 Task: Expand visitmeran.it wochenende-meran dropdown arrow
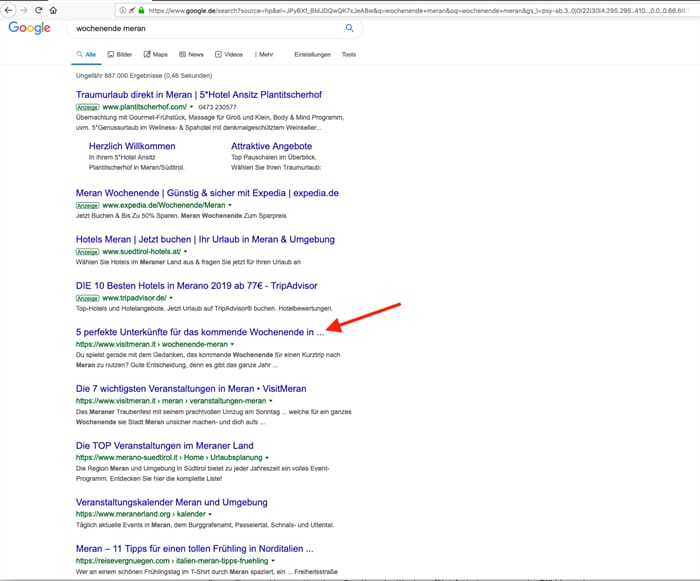(x=232, y=345)
